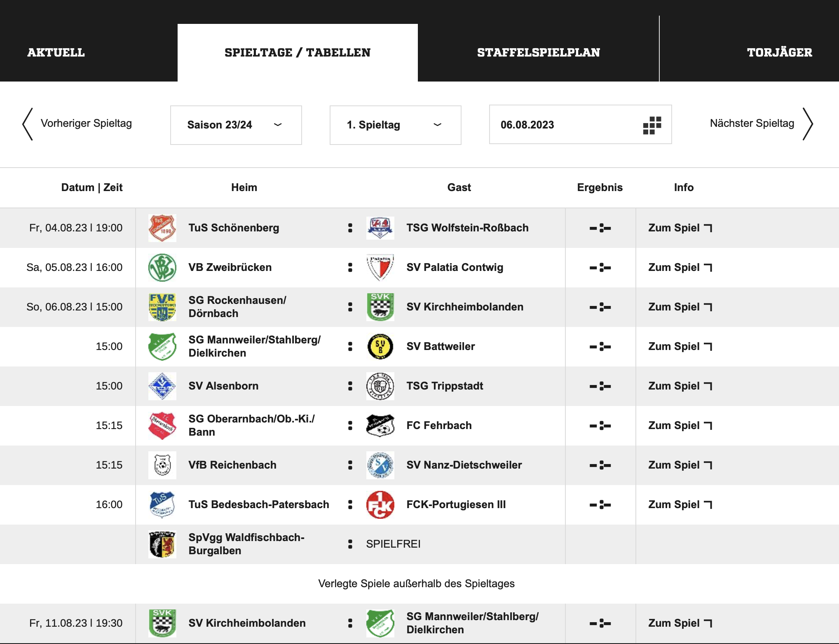Click the VB Zweibrücken club logo

click(162, 267)
